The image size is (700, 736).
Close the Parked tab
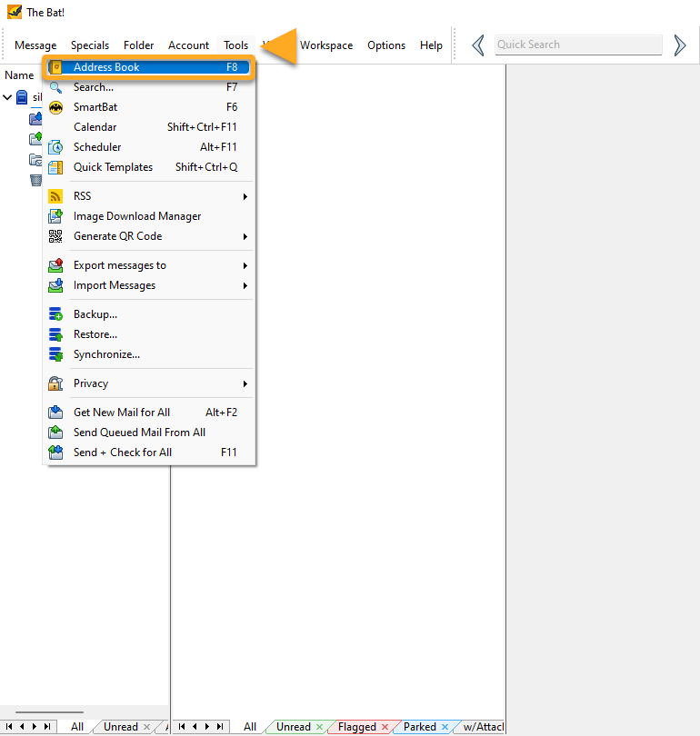point(445,727)
